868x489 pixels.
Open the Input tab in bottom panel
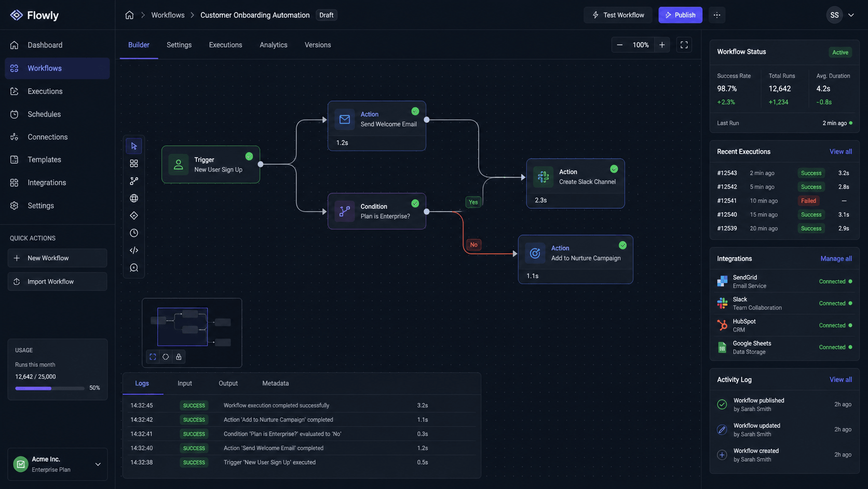pyautogui.click(x=185, y=384)
